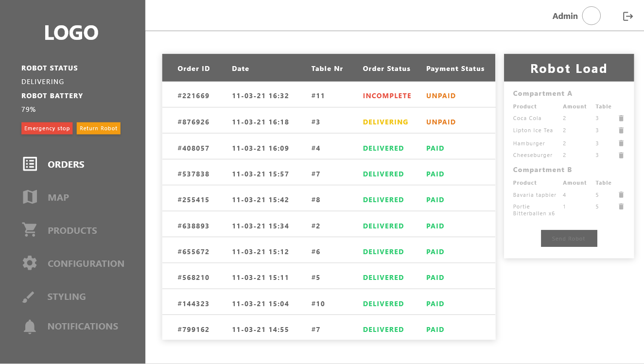The image size is (644, 364).
Task: Click the Styling brush icon
Action: [x=29, y=297]
